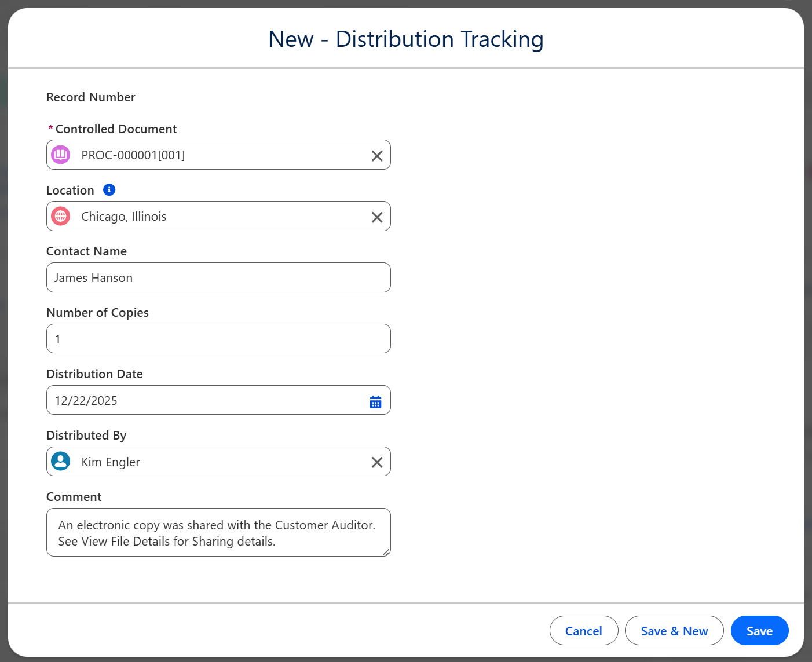Image resolution: width=812 pixels, height=662 pixels.
Task: Click the Kim Engler user avatar icon
Action: (61, 462)
